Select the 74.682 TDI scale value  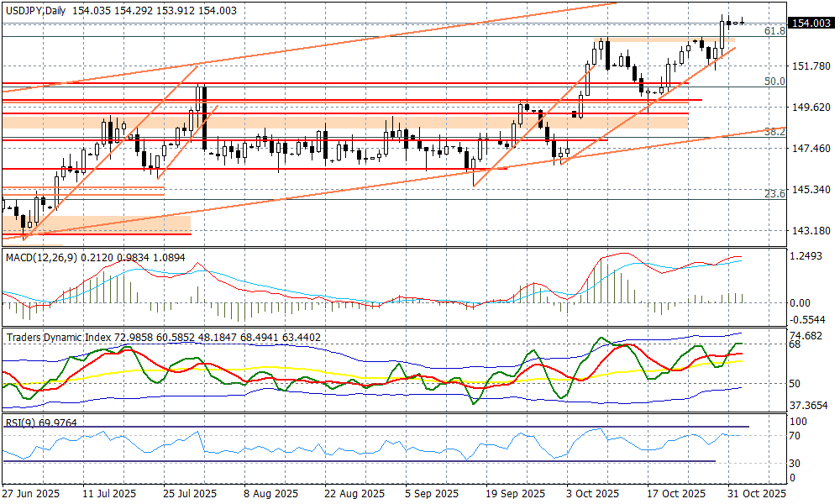807,335
